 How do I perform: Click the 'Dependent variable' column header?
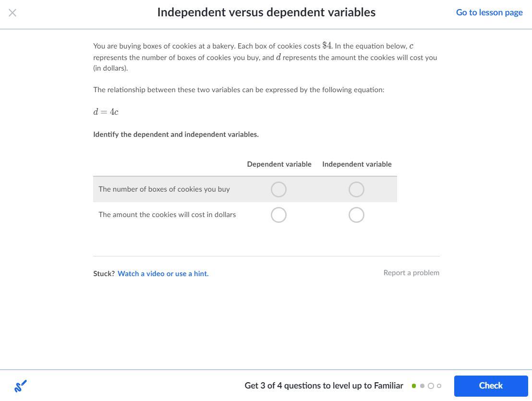tap(279, 164)
